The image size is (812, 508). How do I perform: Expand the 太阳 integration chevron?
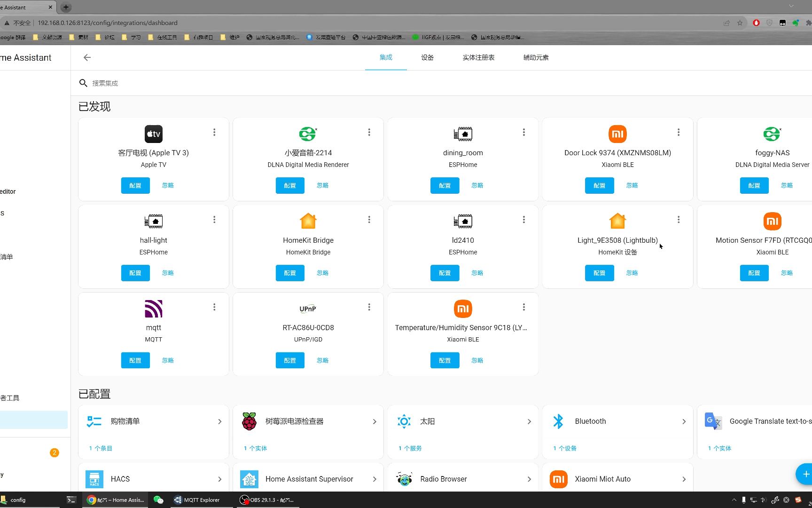click(529, 422)
